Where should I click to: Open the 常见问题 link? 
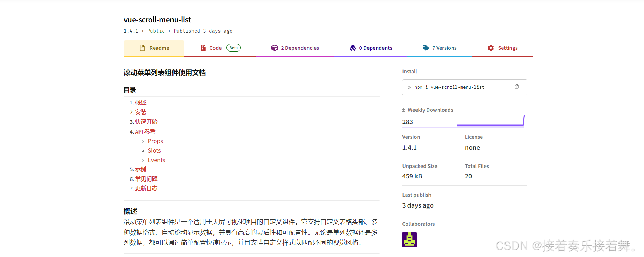click(x=146, y=179)
